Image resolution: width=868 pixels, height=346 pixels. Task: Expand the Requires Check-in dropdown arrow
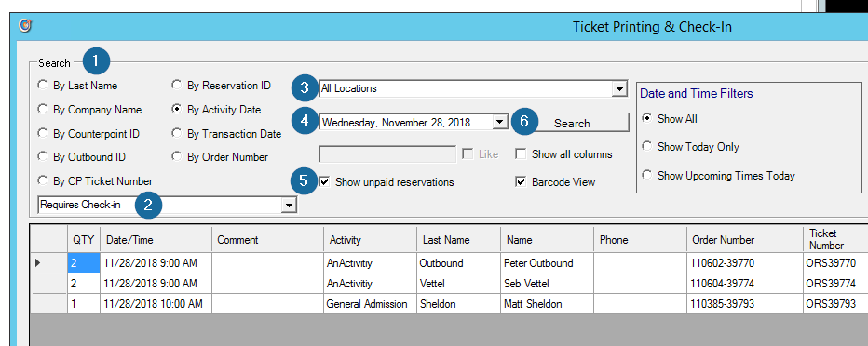tap(289, 205)
